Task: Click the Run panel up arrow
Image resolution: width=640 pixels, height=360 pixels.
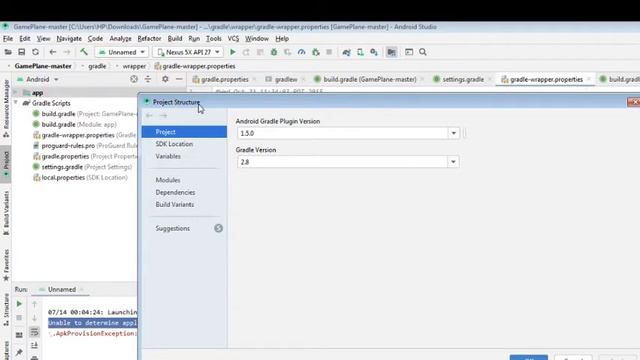Action: point(34,304)
